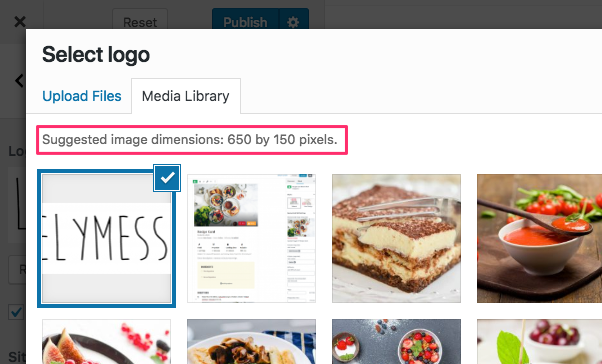Click the Publish button
The height and width of the screenshot is (364, 602).
pyautogui.click(x=245, y=22)
